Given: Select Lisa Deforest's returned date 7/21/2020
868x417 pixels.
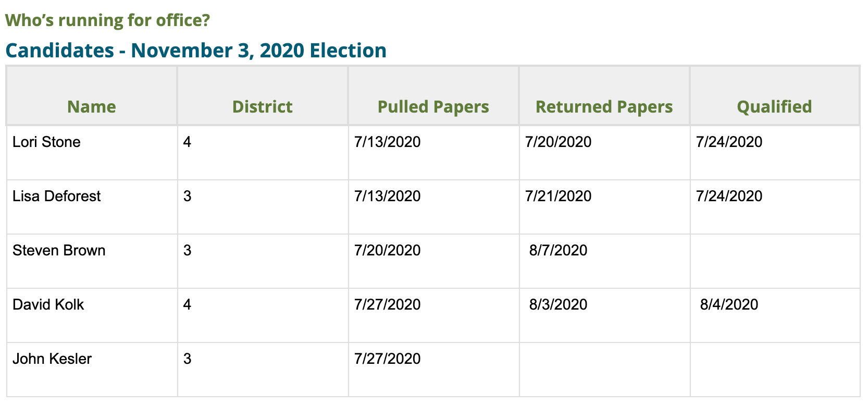Looking at the screenshot, I should pos(558,196).
